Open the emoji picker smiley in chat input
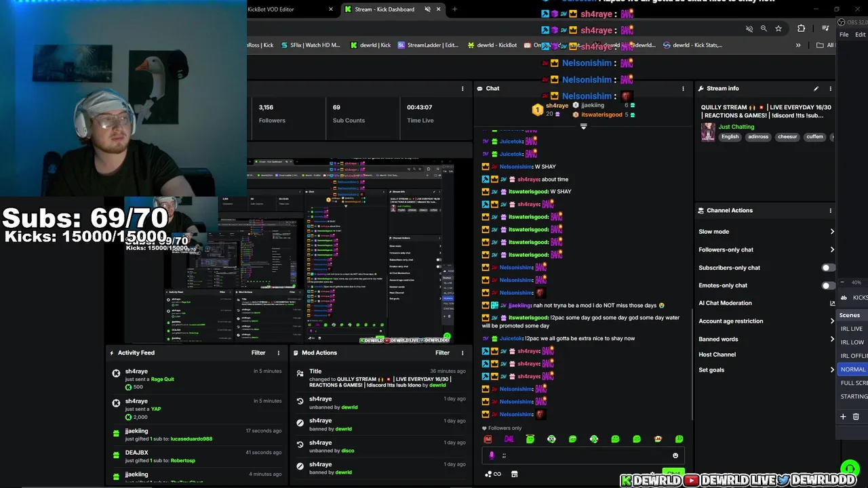The image size is (868, 488). tap(675, 455)
